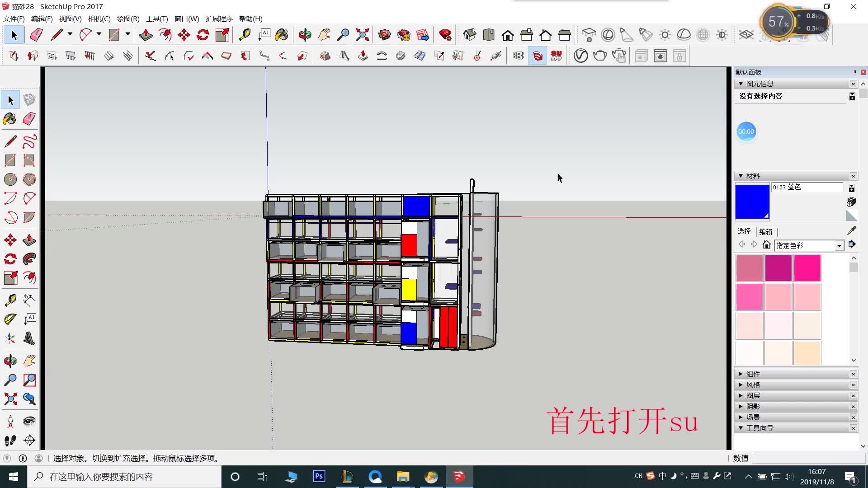Select the Rotate tool in left toolbar
Image resolution: width=868 pixels, height=488 pixels.
coord(10,259)
